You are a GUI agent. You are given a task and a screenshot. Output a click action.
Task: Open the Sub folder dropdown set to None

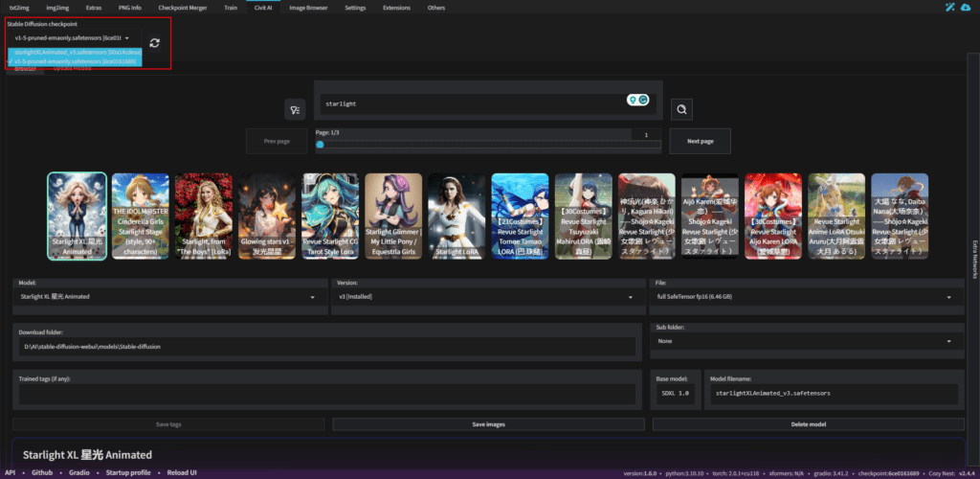[806, 341]
